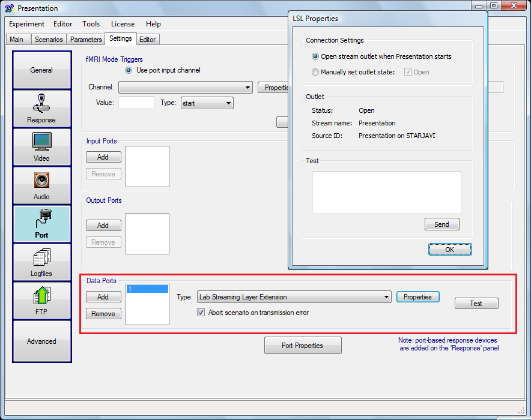The height and width of the screenshot is (420, 531).
Task: Open the Video settings panel
Action: tap(41, 147)
